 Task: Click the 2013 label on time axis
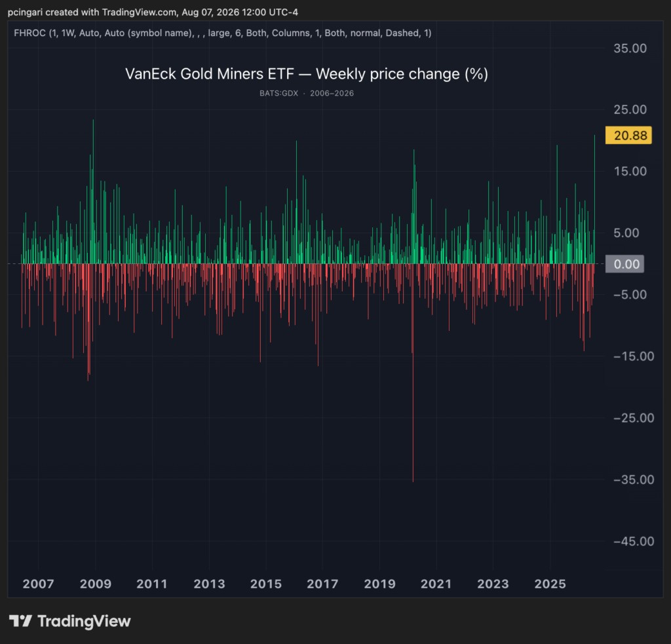coord(209,584)
